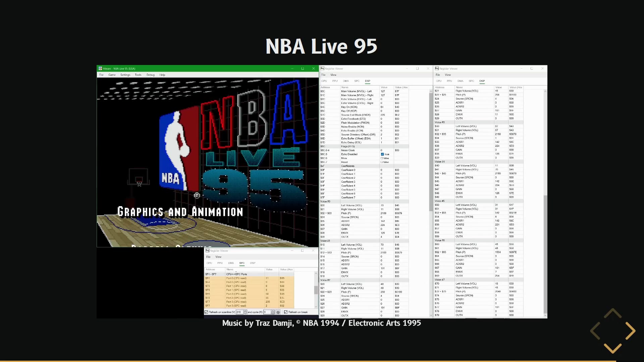
Task: Decrease the cycle (H) value with down arrow
Action: click(x=273, y=313)
